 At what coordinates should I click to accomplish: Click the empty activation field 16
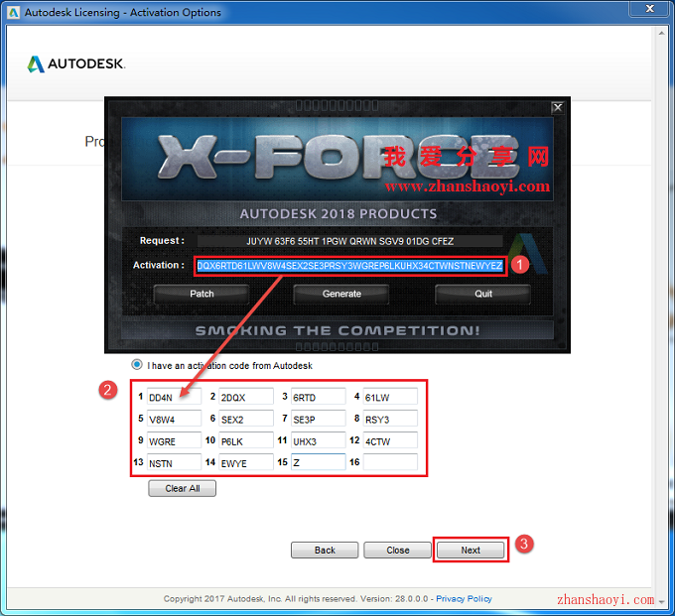(x=390, y=462)
